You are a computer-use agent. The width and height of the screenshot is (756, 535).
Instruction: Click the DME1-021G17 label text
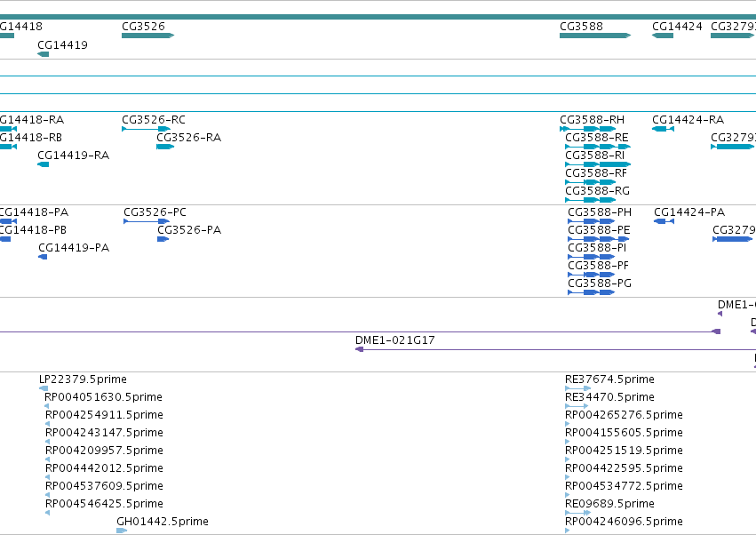pos(394,340)
